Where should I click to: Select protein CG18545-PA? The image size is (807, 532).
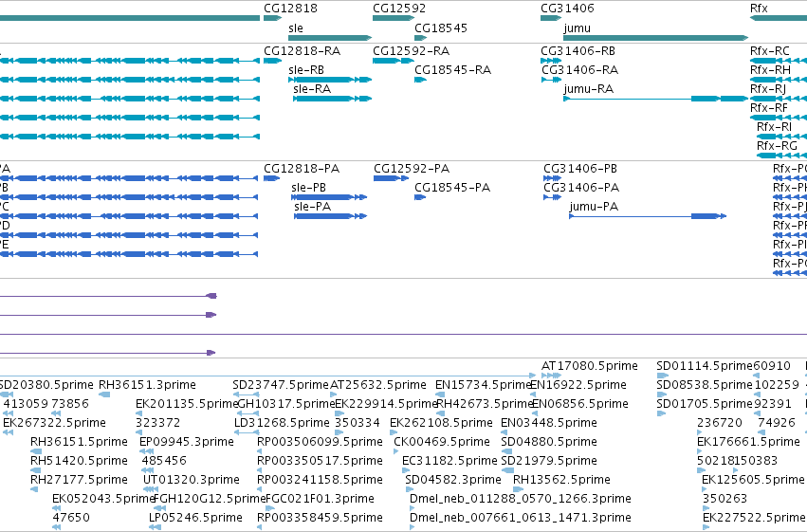[452, 188]
